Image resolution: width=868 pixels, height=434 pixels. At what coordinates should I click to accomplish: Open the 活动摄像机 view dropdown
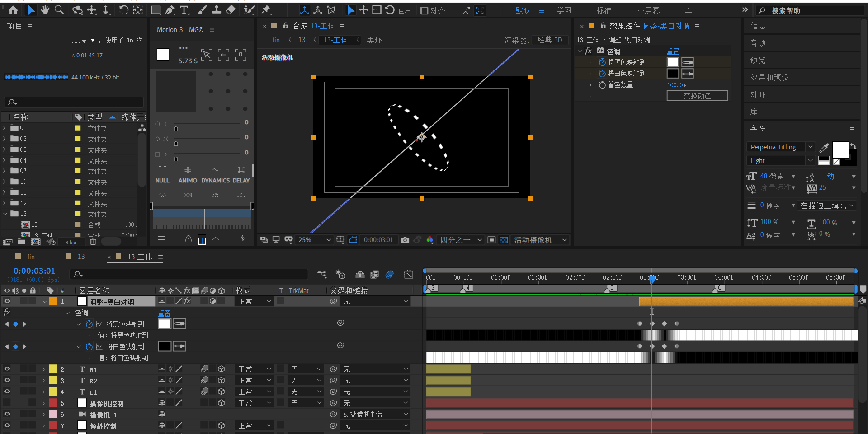(540, 240)
